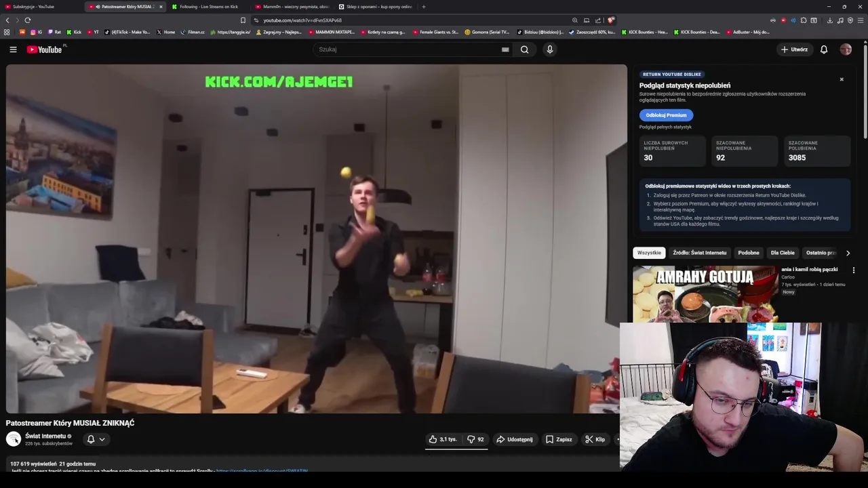Viewport: 868px width, 488px height.
Task: Bookmark this page icon in address bar
Action: pos(243,20)
